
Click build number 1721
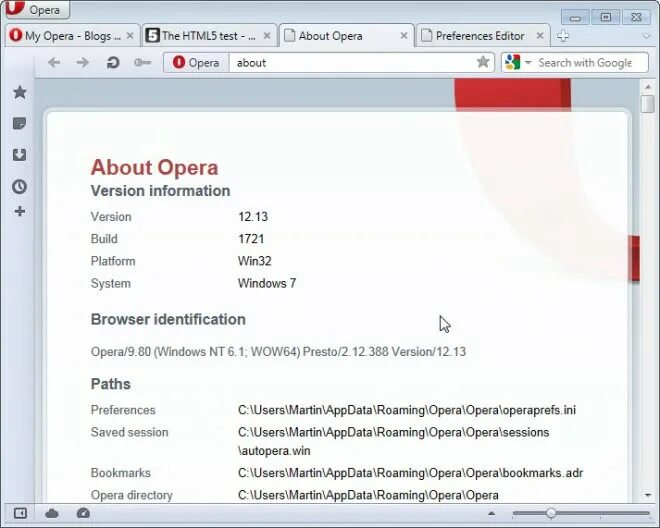[251, 239]
